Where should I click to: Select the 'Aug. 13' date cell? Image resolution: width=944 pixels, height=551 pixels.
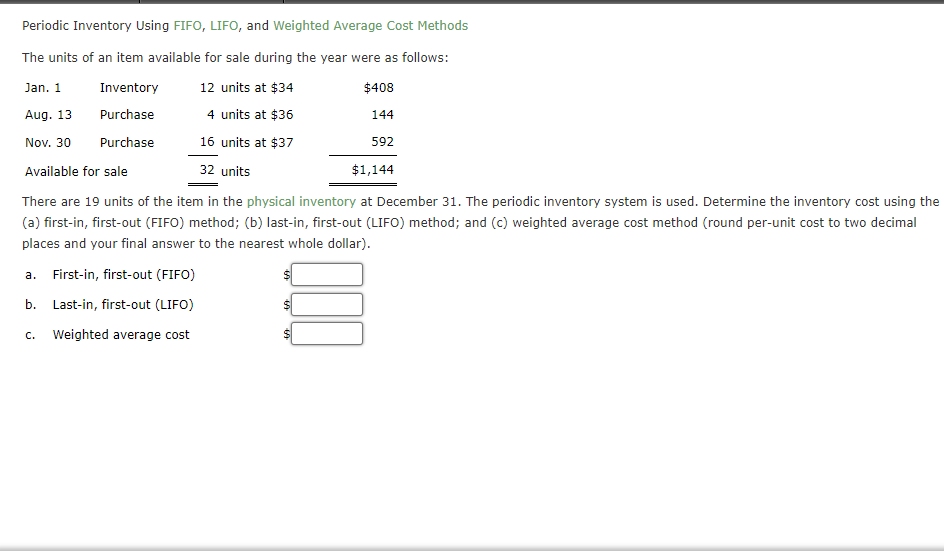[48, 115]
